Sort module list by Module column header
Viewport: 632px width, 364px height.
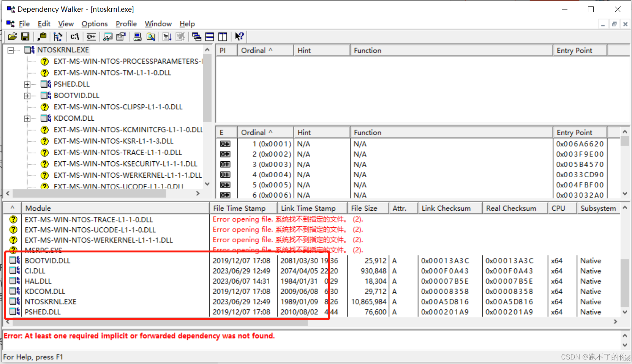[x=115, y=208]
